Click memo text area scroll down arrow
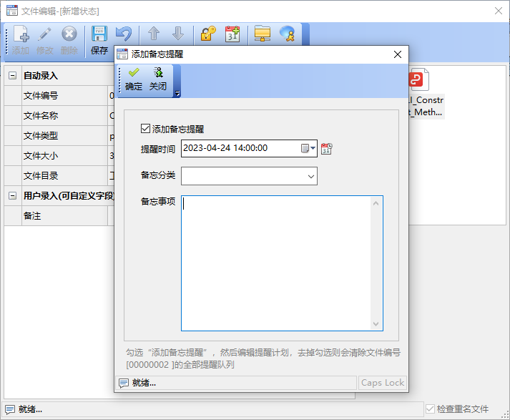The height and width of the screenshot is (420, 510). 376,323
